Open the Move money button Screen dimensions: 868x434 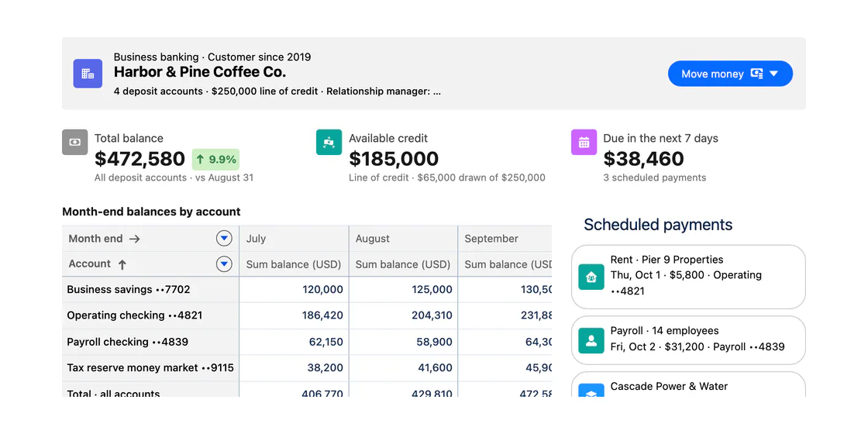tap(730, 74)
